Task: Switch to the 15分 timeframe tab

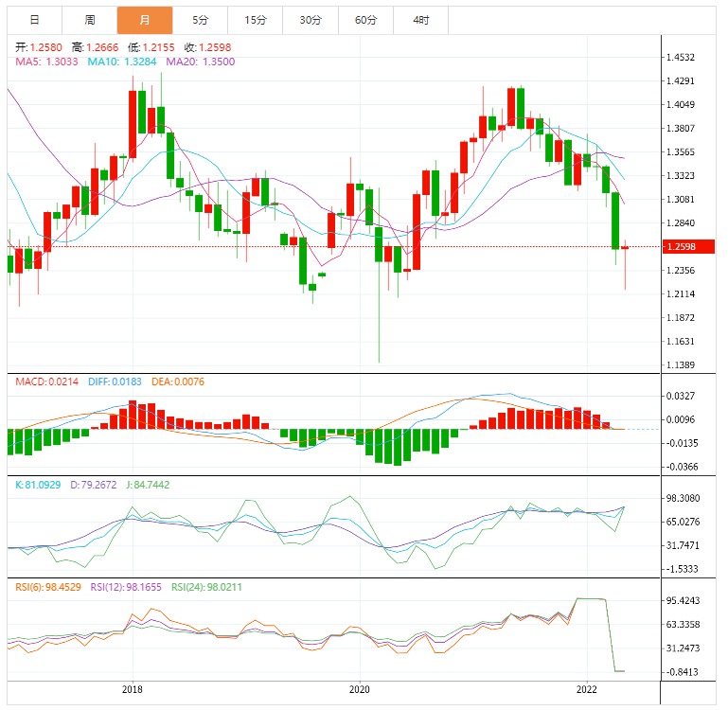Action: (x=256, y=21)
